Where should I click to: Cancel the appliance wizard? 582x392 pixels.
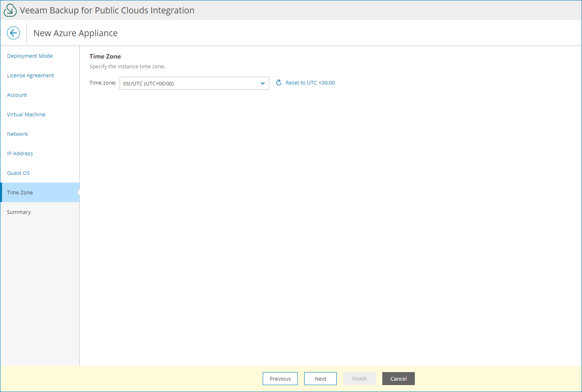[x=399, y=379]
